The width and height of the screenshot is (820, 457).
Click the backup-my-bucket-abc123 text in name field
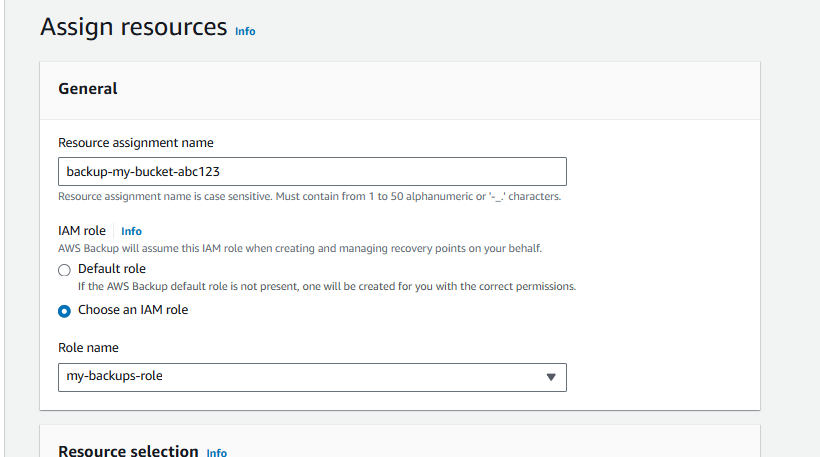coord(143,172)
